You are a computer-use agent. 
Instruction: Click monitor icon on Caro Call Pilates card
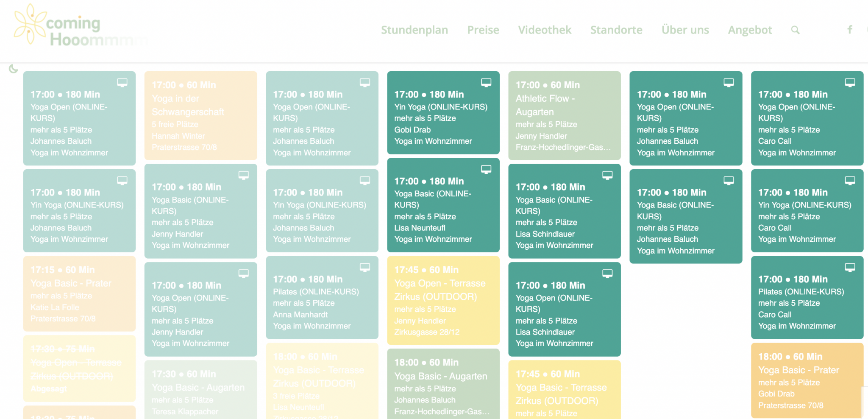click(850, 268)
